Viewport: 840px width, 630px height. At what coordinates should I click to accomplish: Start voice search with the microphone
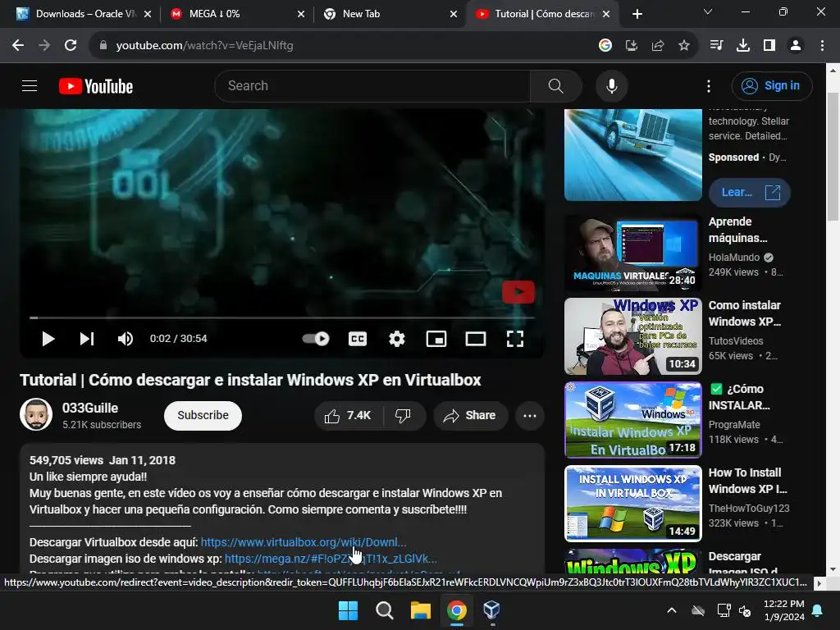(x=611, y=85)
